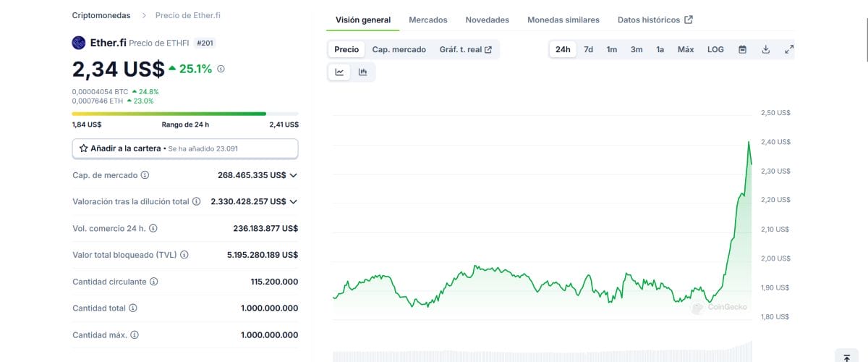Click the info icon next to 25.1% change
This screenshot has width=868, height=362.
[221, 69]
